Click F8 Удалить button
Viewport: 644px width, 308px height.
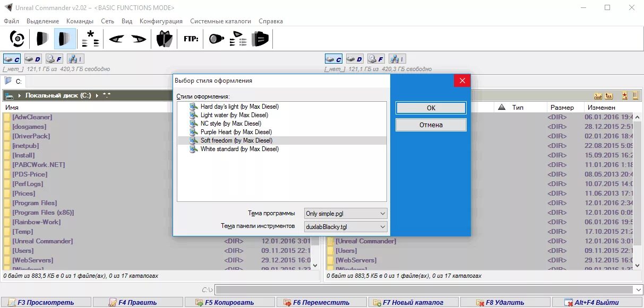coord(505,303)
